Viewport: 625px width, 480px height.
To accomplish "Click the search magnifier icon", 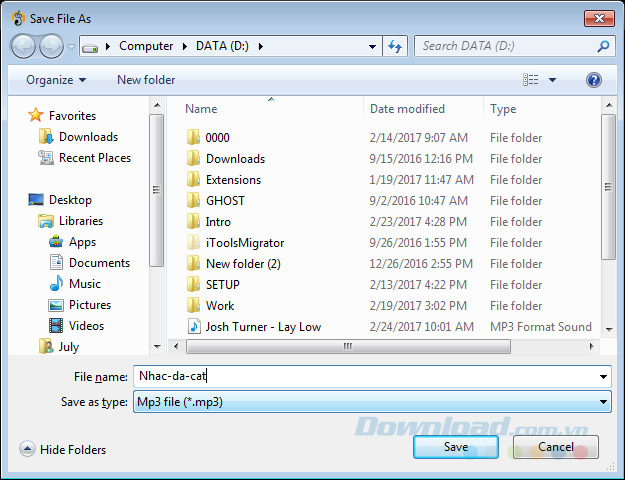I will coord(604,46).
